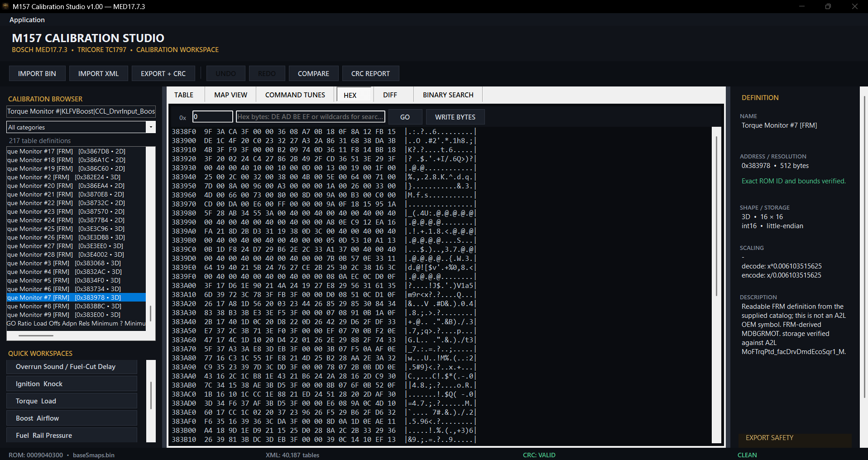The width and height of the screenshot is (868, 460).
Task: Choose Torque Monitor #22 entry
Action: (76, 203)
